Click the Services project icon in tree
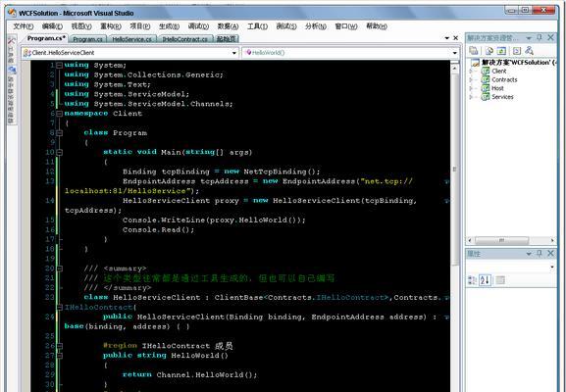This screenshot has width=566, height=392. pos(486,97)
